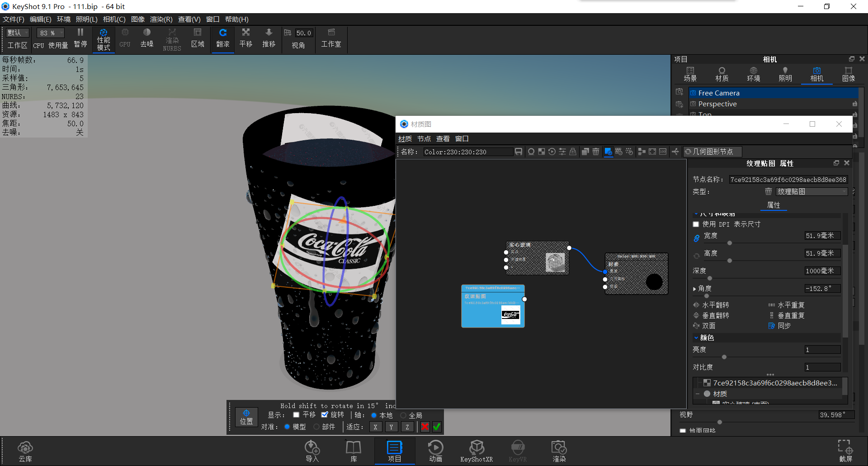Open the 渲染 render icon at bottom
This screenshot has width=868, height=466.
[x=559, y=450]
